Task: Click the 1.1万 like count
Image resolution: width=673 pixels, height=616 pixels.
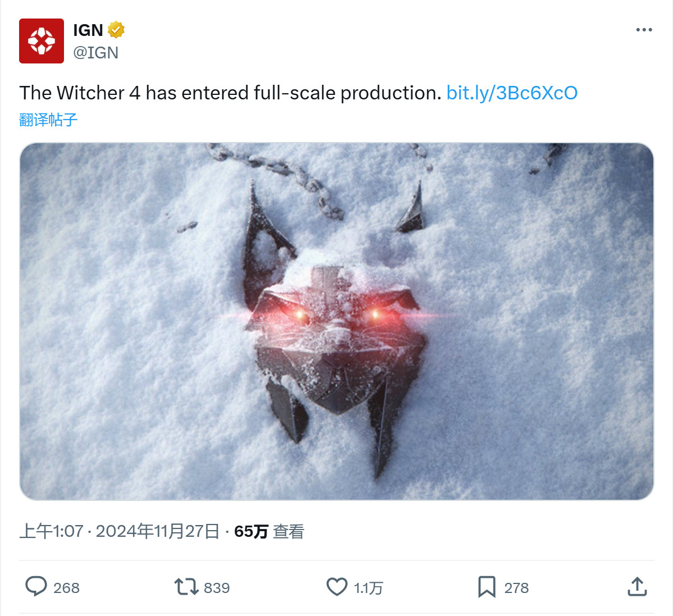Action: click(x=368, y=588)
